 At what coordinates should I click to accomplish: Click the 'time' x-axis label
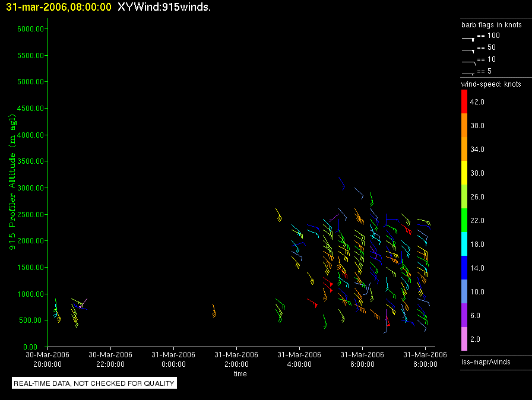click(240, 374)
